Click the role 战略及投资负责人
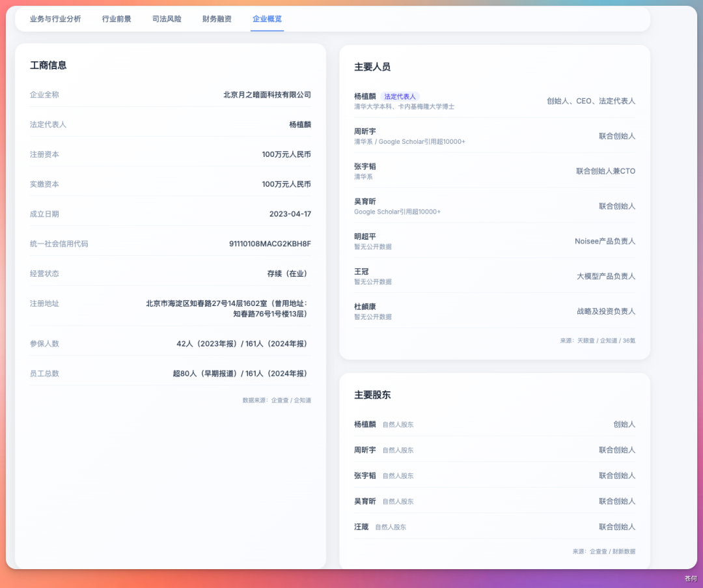 click(606, 311)
